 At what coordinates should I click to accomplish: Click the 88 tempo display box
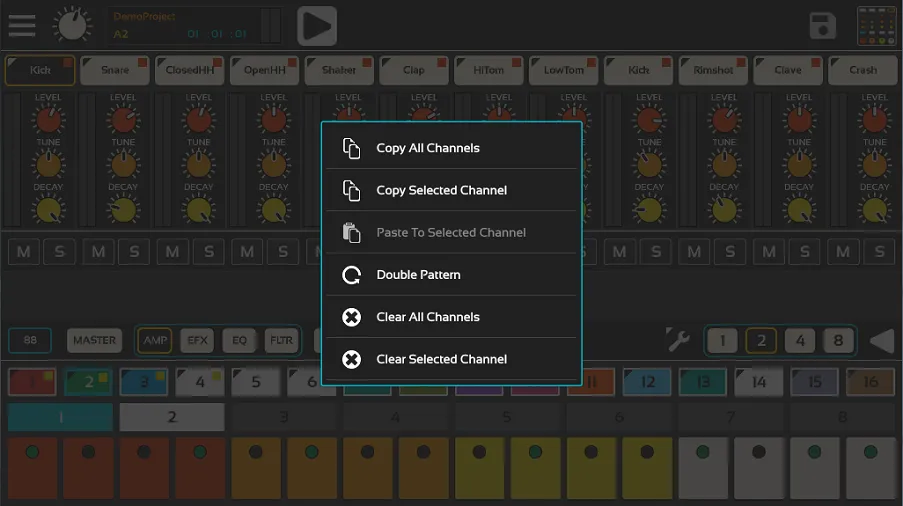click(30, 340)
